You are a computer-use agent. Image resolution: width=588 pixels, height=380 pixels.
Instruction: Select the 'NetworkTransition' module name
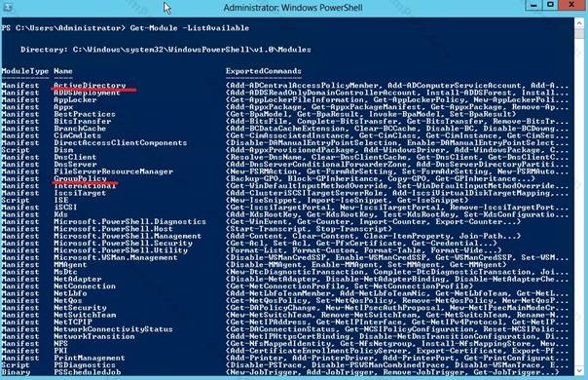pos(94,336)
